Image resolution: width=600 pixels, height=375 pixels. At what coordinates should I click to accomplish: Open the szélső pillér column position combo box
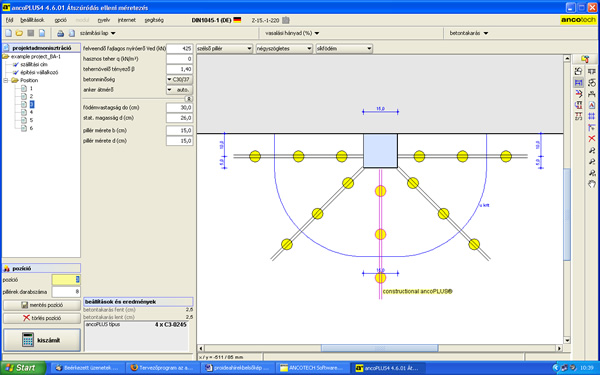coord(225,49)
